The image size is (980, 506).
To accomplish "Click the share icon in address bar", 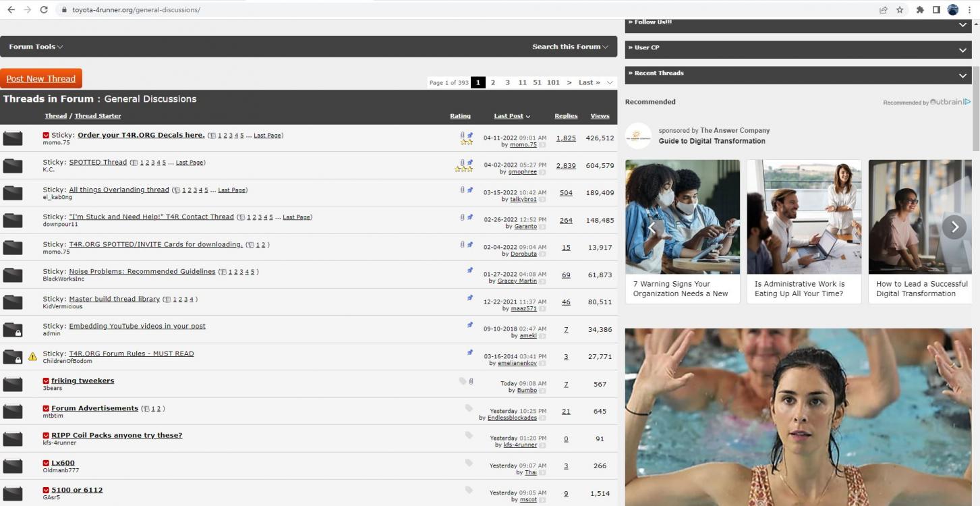I will pos(884,9).
